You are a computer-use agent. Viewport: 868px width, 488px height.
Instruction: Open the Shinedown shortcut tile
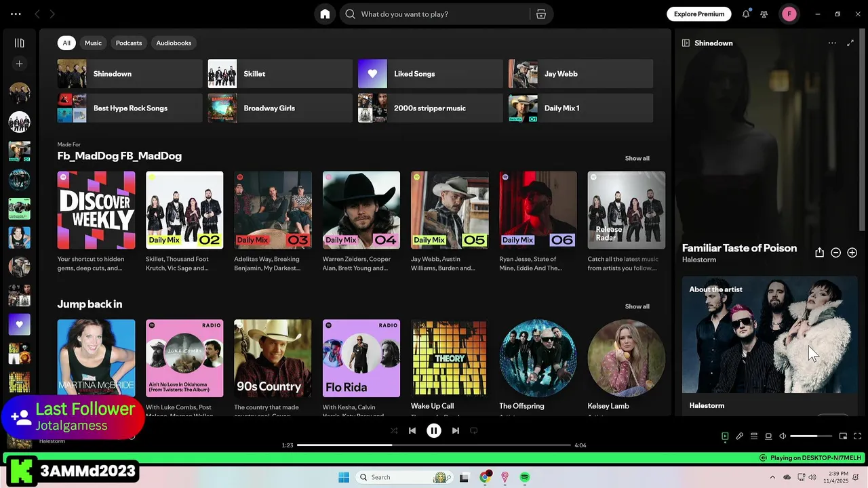pyautogui.click(x=130, y=74)
